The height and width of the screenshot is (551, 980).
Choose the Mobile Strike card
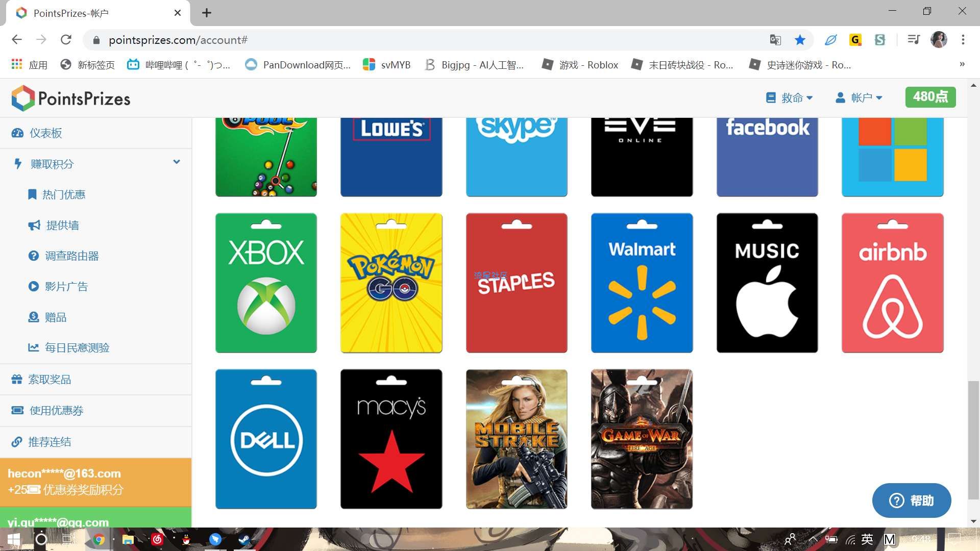(517, 439)
